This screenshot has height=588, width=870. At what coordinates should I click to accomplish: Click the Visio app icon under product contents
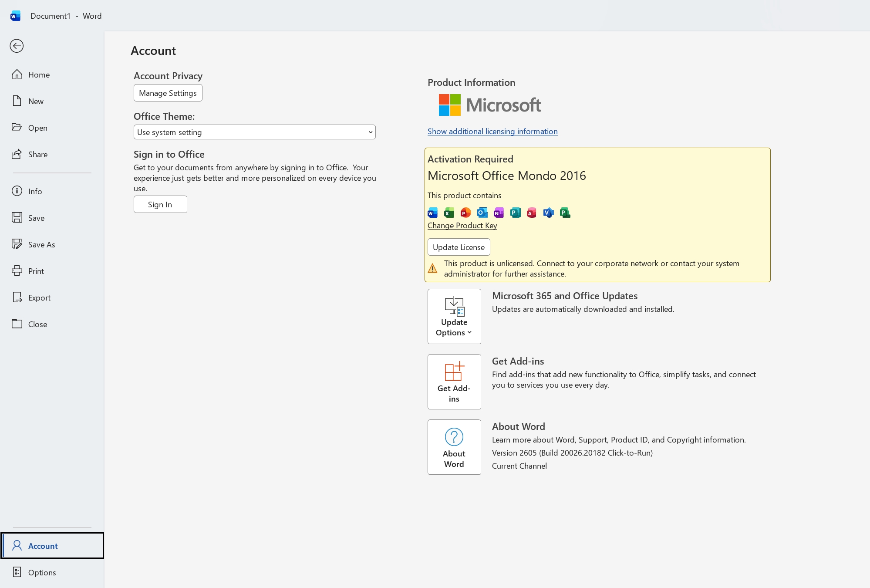tap(548, 213)
